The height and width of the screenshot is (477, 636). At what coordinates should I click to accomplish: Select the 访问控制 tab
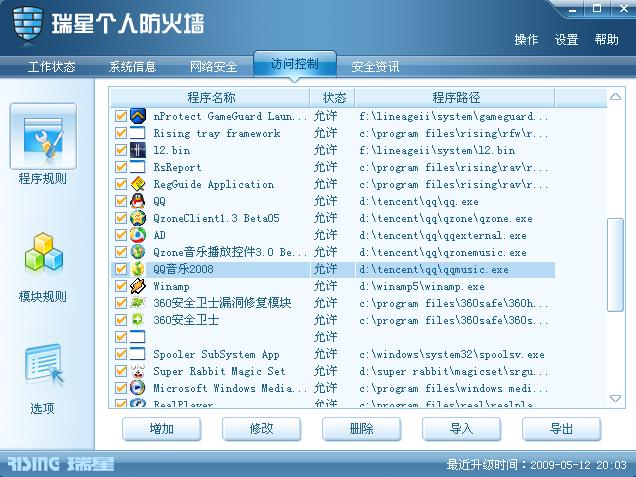pyautogui.click(x=295, y=64)
